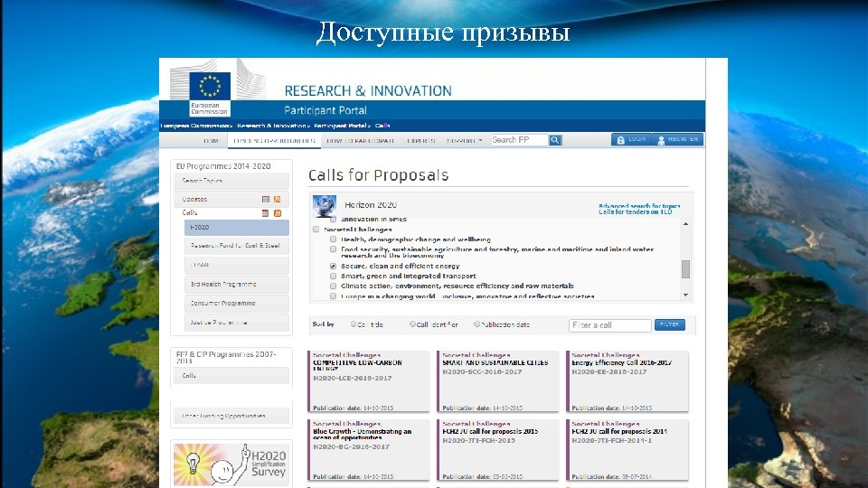Click into the Filter a call field
868x488 pixels.
(610, 325)
